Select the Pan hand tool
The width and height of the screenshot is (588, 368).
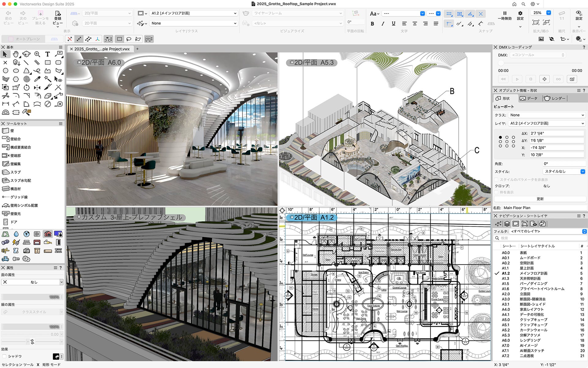click(16, 54)
